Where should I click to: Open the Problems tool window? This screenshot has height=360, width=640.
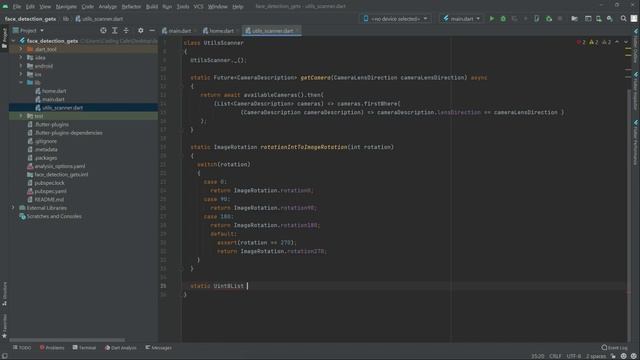pyautogui.click(x=52, y=348)
